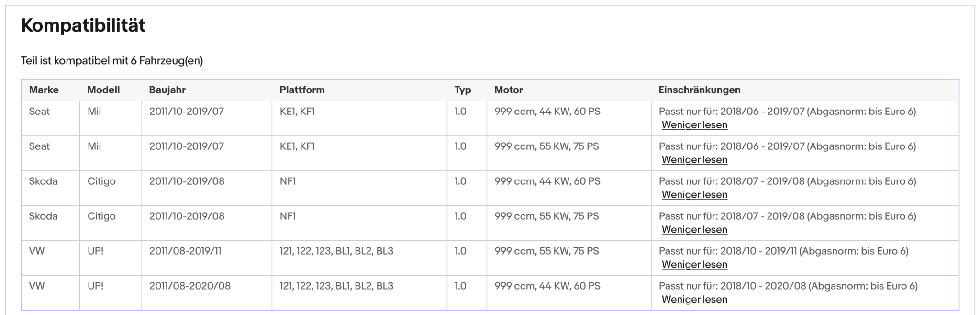980x315 pixels.
Task: Collapse restrictions for Skoda Citigo 44 KW row
Action: [x=694, y=195]
